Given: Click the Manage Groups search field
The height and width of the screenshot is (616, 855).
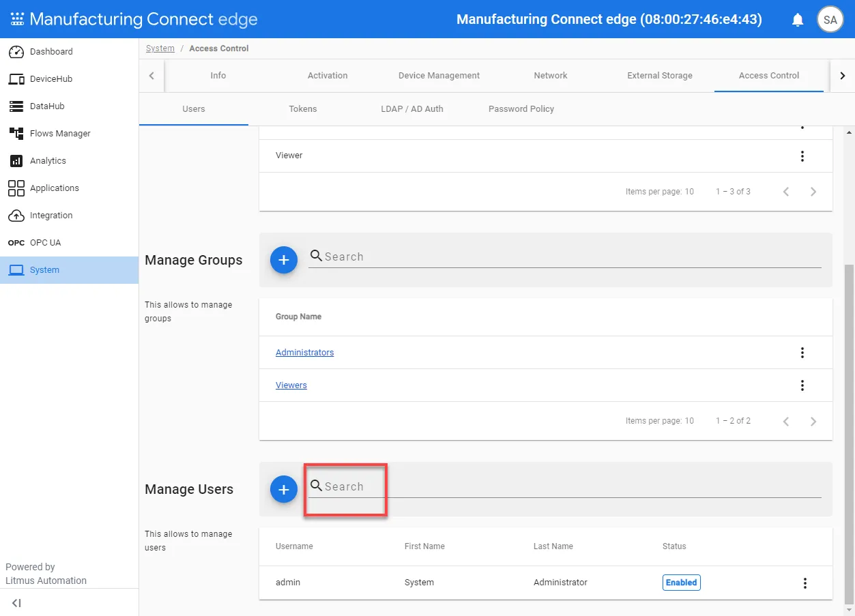Looking at the screenshot, I should tap(565, 257).
